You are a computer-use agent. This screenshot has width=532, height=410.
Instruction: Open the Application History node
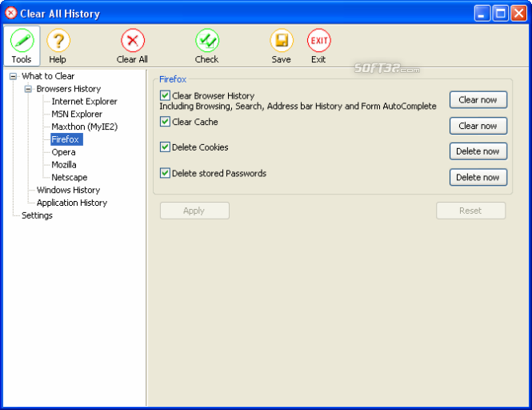[72, 203]
